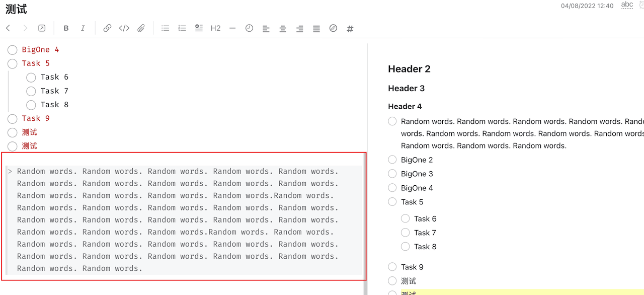Click the note title field 测试
The image size is (644, 295).
point(16,9)
